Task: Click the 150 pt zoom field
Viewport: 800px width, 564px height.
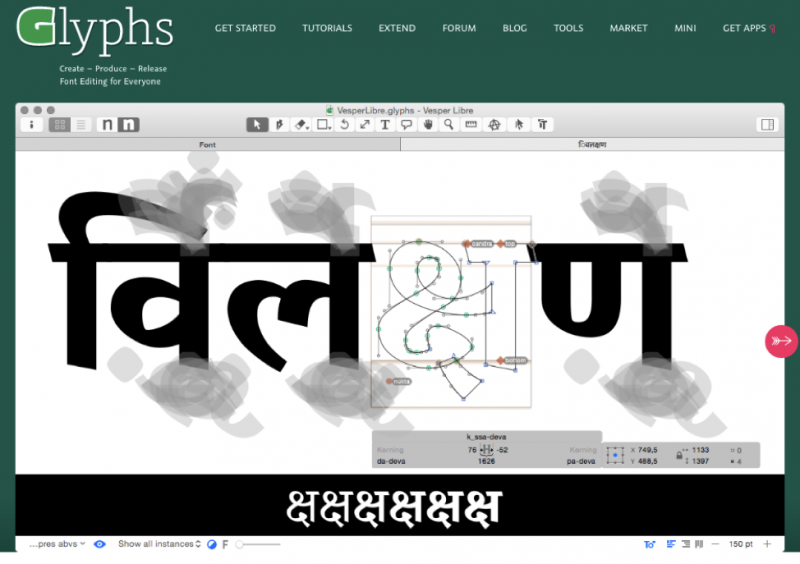Action: (741, 545)
